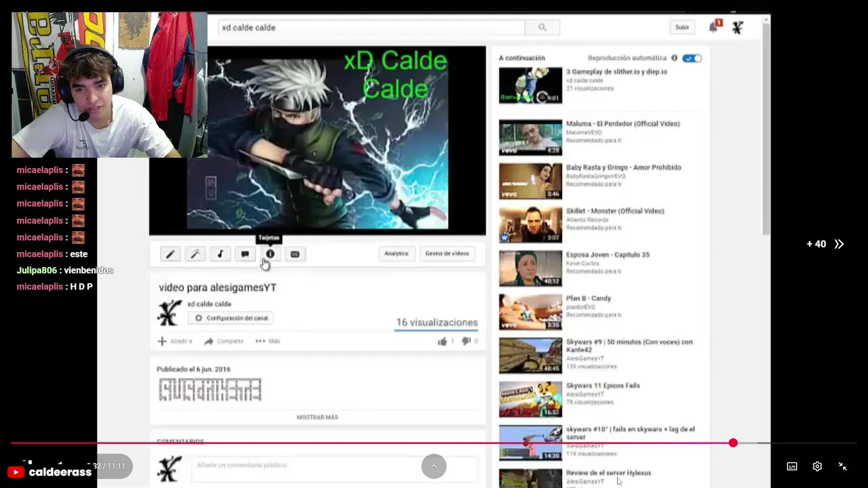Open autoplay info icon next to Reproducción automática
This screenshot has width=868, height=488.
click(x=674, y=58)
